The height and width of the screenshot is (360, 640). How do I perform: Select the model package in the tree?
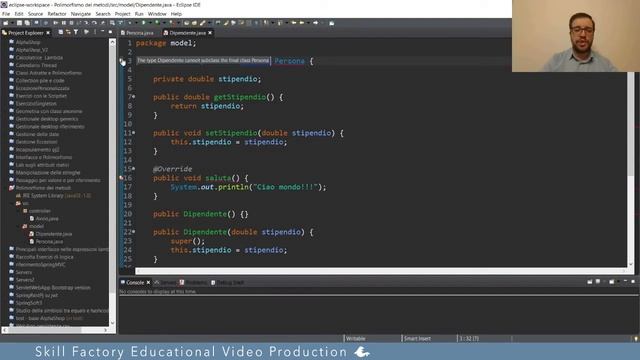[x=33, y=226]
